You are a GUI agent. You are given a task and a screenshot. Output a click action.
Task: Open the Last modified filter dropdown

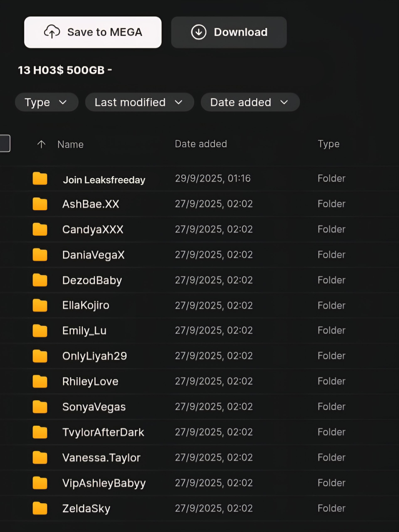coord(140,102)
